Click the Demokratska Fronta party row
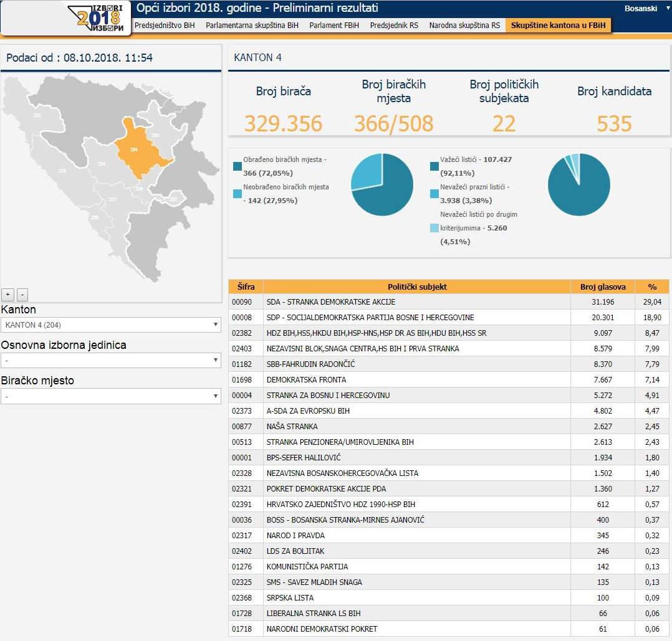Viewport: 672px width, 641px height. click(x=306, y=380)
